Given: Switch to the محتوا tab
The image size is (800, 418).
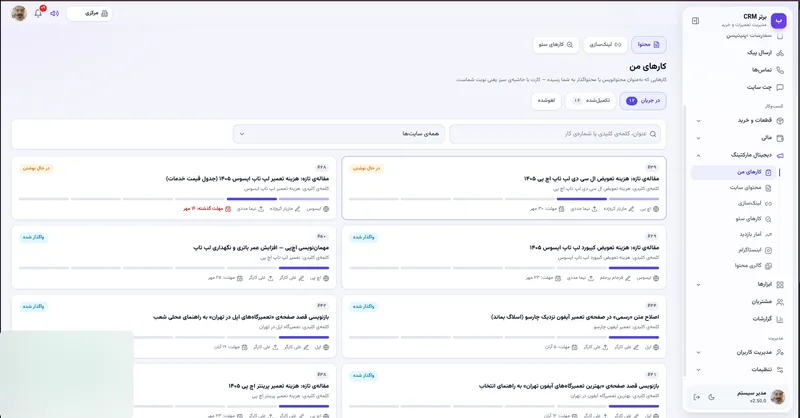Looking at the screenshot, I should coord(648,45).
